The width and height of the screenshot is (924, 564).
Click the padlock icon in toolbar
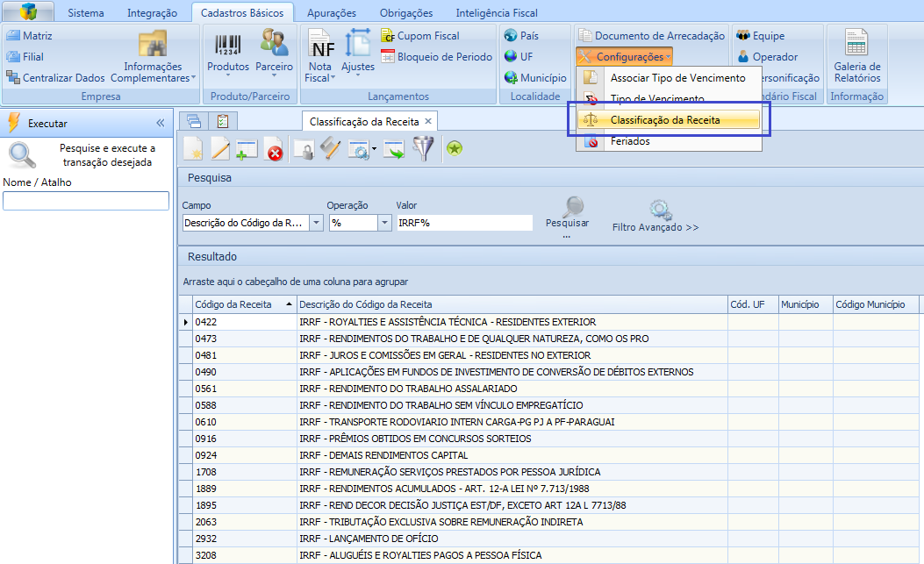click(304, 150)
